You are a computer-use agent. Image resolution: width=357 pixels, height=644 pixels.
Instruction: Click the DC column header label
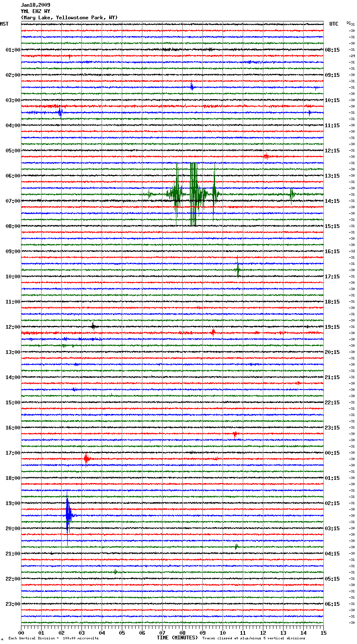click(349, 23)
